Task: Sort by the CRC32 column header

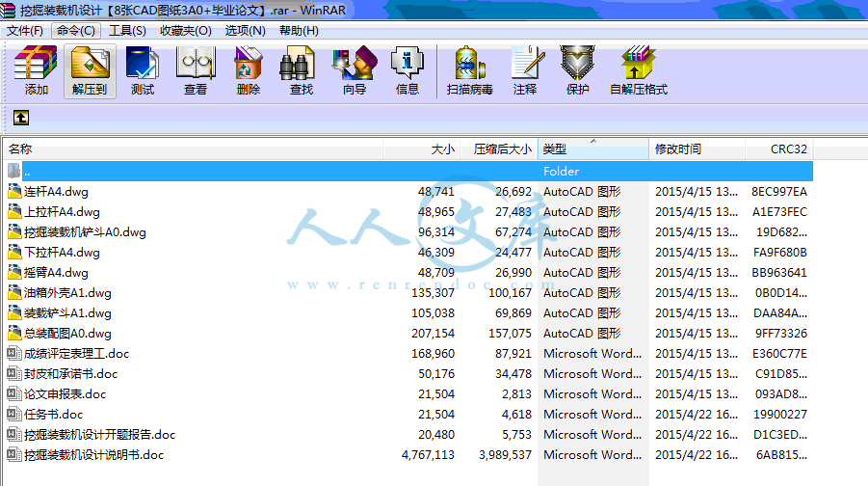Action: pyautogui.click(x=778, y=149)
